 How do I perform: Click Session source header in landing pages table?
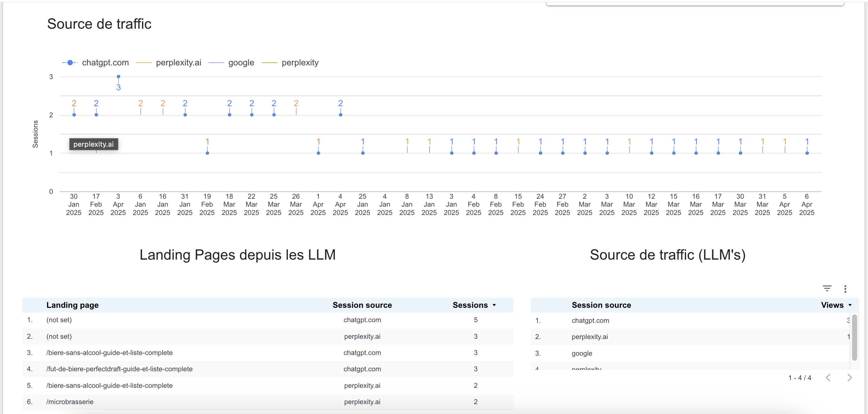coord(362,305)
